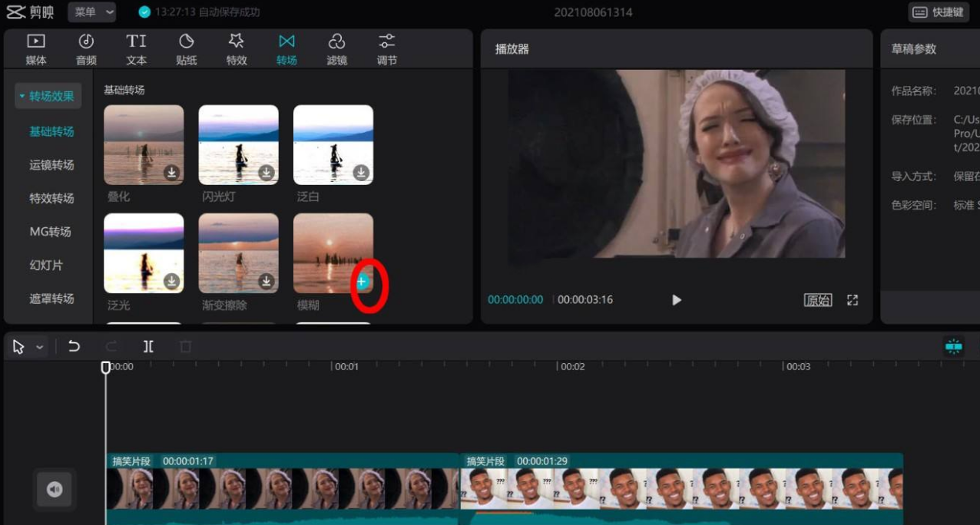
Task: Open the 快捷键 shortcuts button
Action: click(x=939, y=12)
